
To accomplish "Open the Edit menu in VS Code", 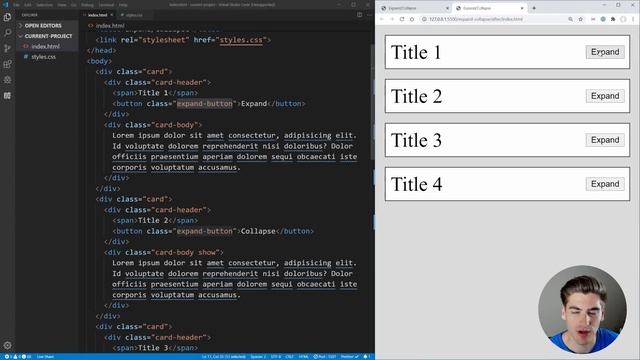I will (x=27, y=5).
